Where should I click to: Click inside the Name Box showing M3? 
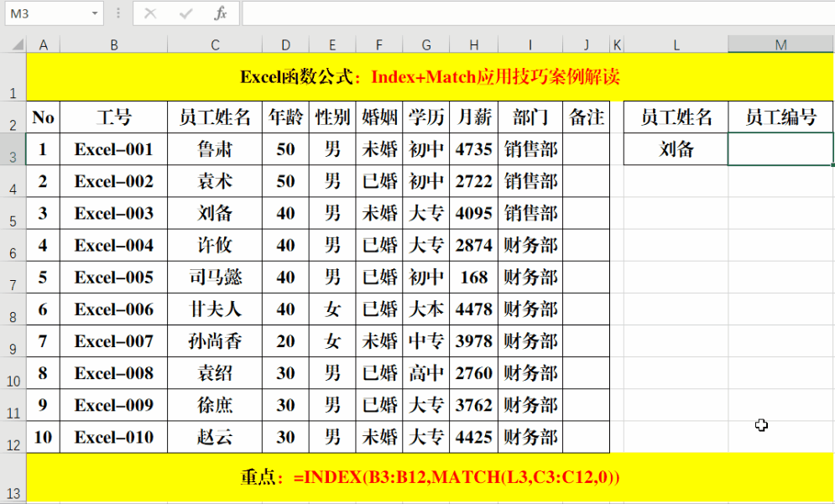[48, 13]
